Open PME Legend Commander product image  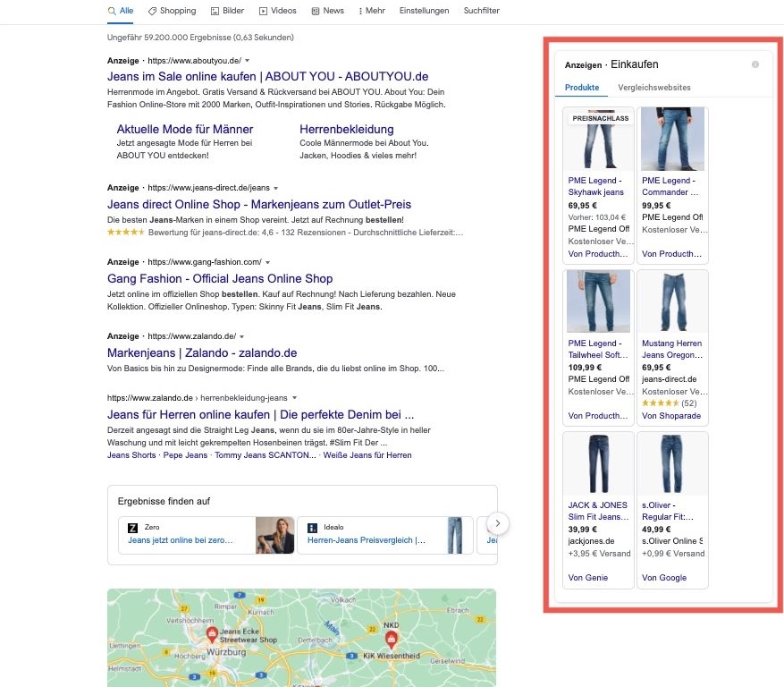pyautogui.click(x=672, y=140)
